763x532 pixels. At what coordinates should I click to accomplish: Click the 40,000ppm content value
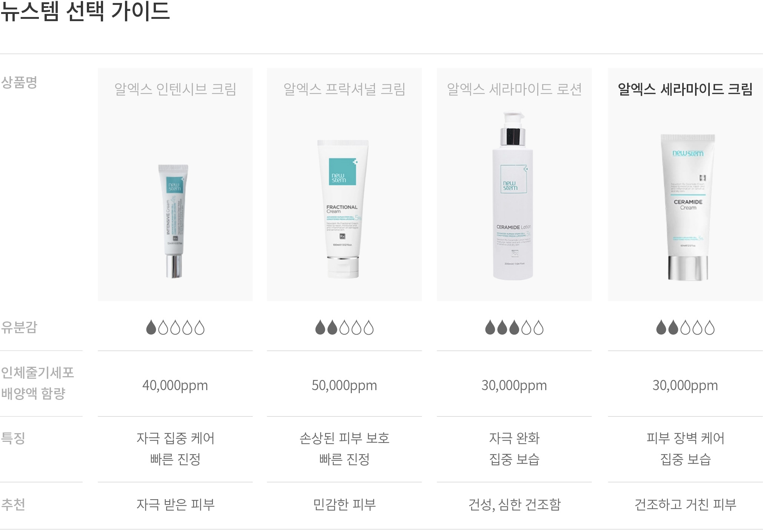tap(175, 386)
